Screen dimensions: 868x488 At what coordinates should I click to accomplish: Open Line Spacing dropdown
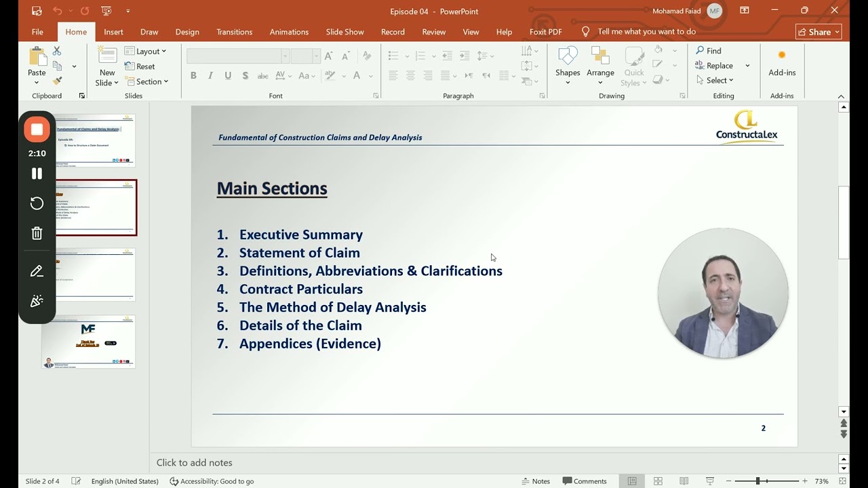point(485,56)
